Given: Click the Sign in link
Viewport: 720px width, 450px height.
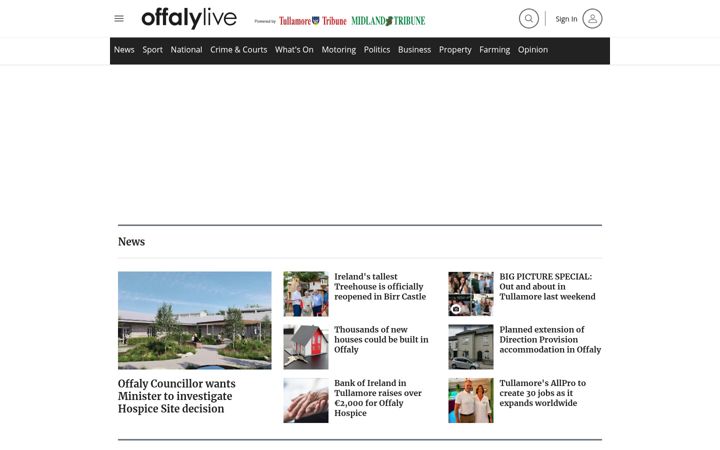Looking at the screenshot, I should [566, 19].
